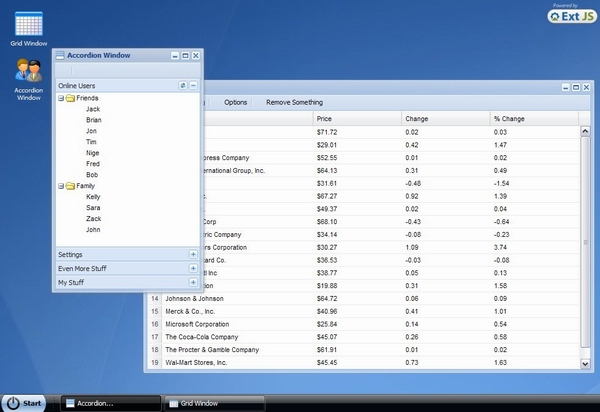Open the Start menu
The image size is (600, 412).
(x=24, y=403)
